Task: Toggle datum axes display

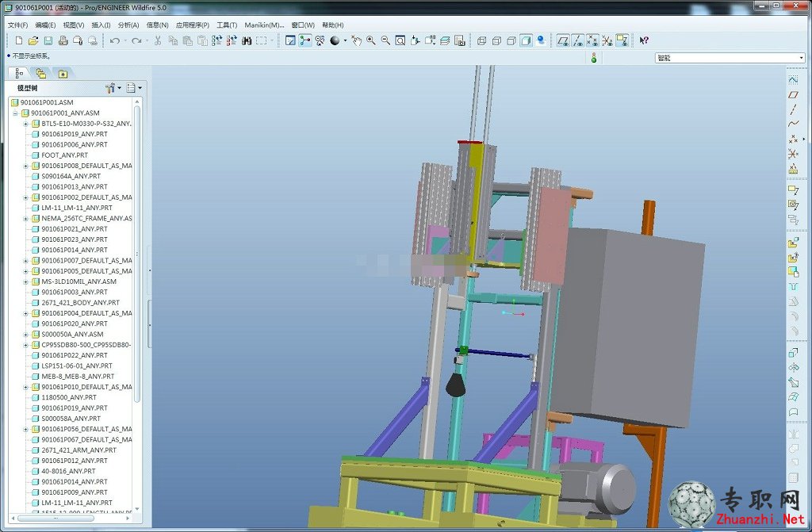Action: 578,40
